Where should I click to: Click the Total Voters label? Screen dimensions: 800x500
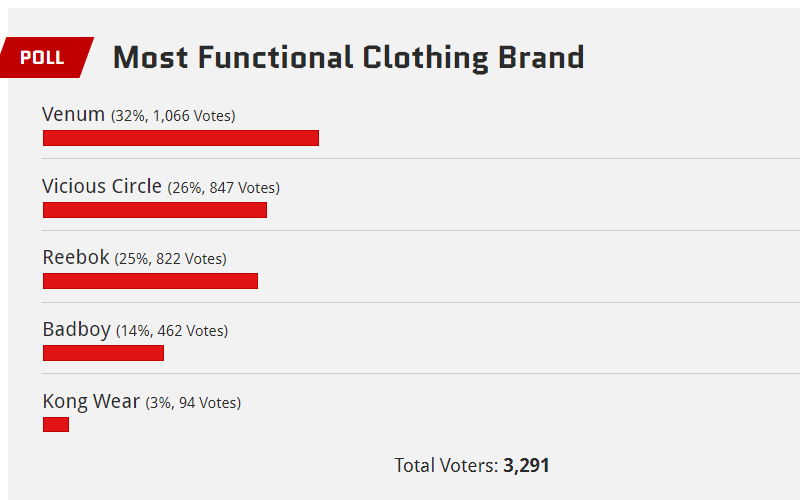(446, 465)
